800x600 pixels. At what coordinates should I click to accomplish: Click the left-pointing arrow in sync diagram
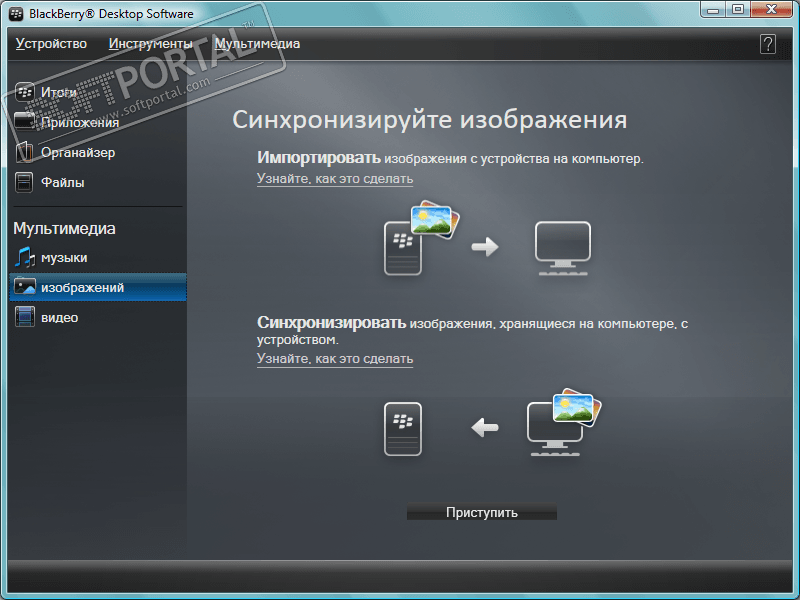click(485, 428)
